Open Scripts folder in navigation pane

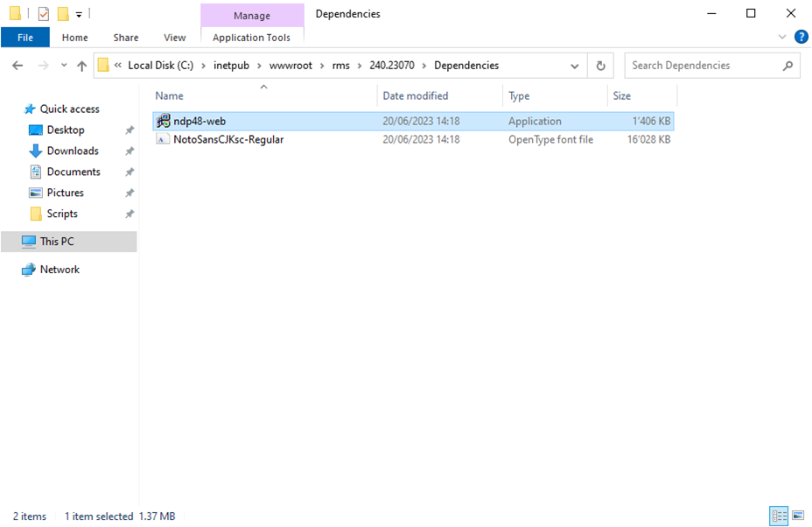pyautogui.click(x=61, y=214)
